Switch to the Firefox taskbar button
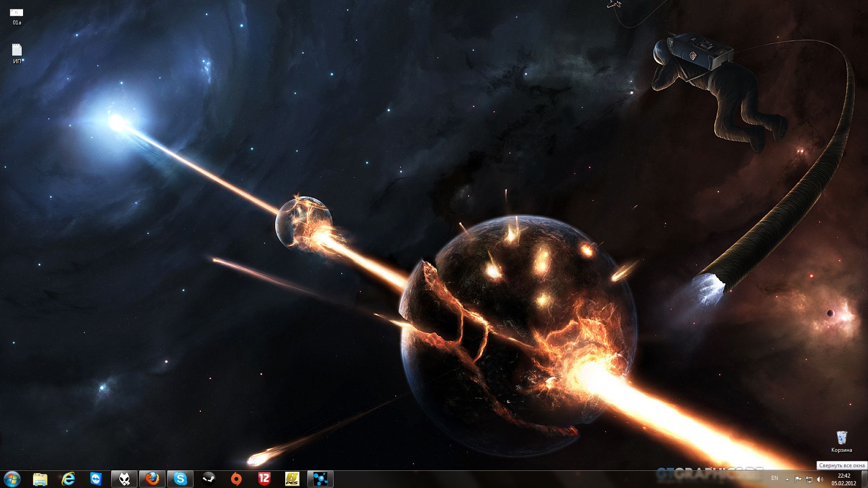 152,479
